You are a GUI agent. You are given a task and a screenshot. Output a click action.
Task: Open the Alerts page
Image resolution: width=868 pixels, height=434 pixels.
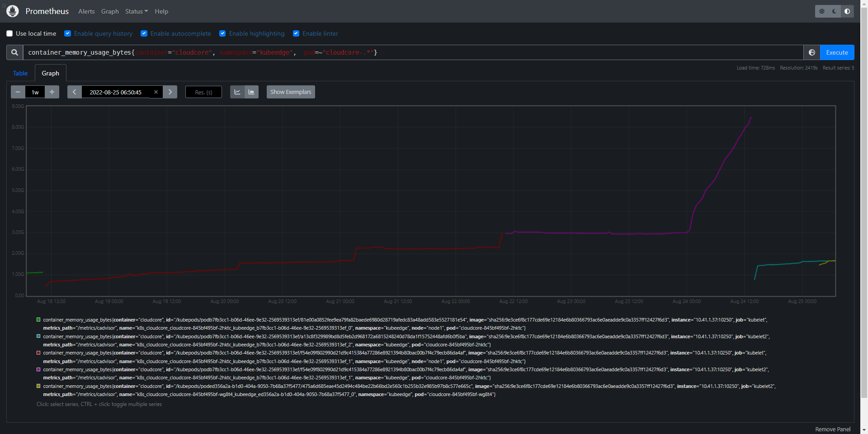(x=86, y=11)
